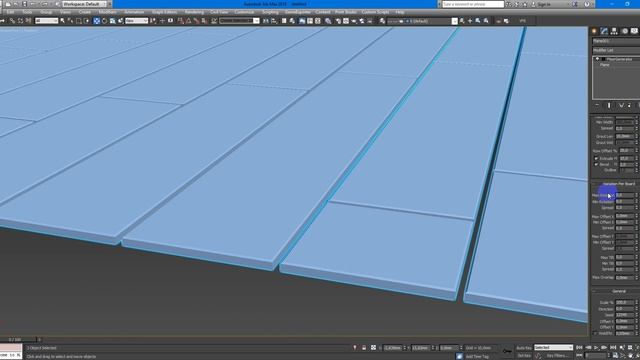Image resolution: width=640 pixels, height=360 pixels.
Task: Click the Select Object arrow tool
Action: (x=62, y=21)
